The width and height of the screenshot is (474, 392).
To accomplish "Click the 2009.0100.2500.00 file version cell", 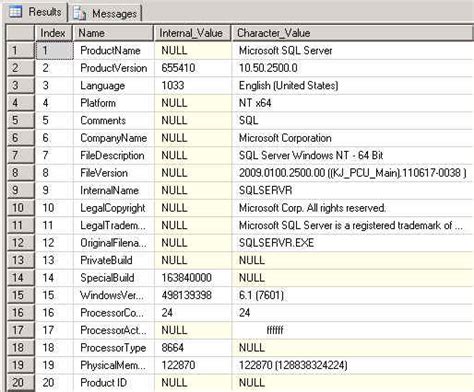I will [353, 173].
